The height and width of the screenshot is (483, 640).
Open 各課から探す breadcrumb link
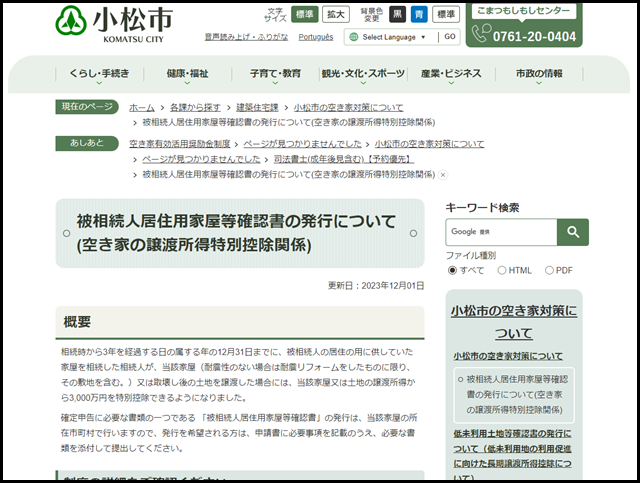coord(195,108)
